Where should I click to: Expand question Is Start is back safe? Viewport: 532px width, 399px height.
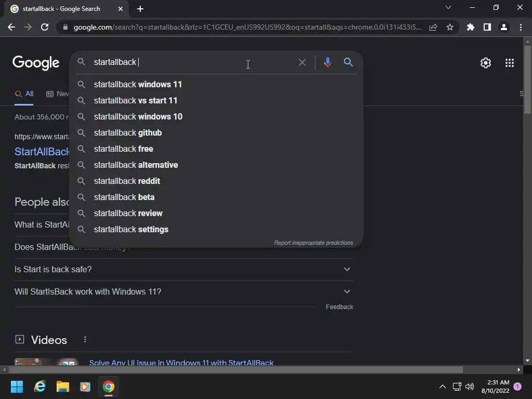pyautogui.click(x=183, y=270)
